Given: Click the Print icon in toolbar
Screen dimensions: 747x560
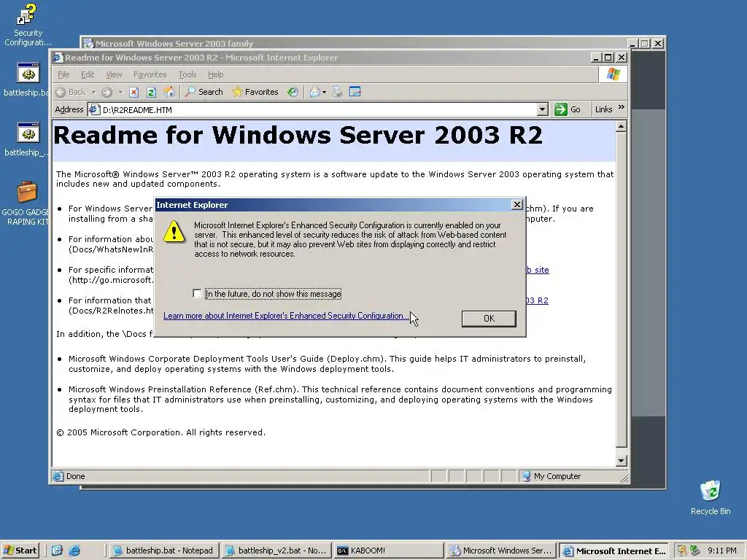Looking at the screenshot, I should 337,92.
